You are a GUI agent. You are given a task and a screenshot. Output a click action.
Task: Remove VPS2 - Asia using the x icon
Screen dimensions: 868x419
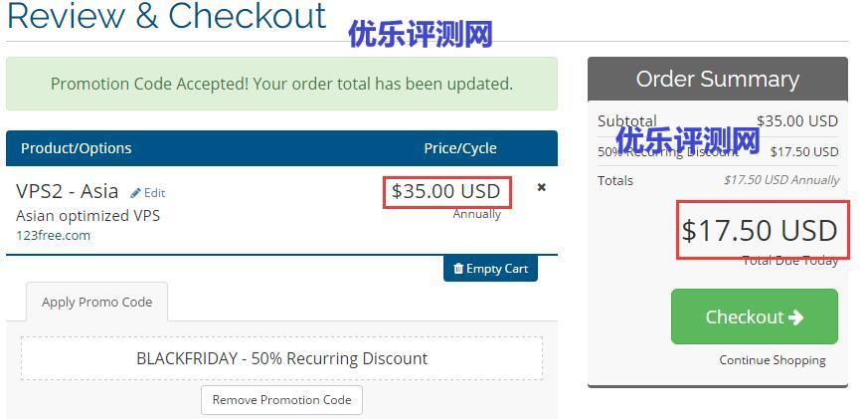(541, 187)
